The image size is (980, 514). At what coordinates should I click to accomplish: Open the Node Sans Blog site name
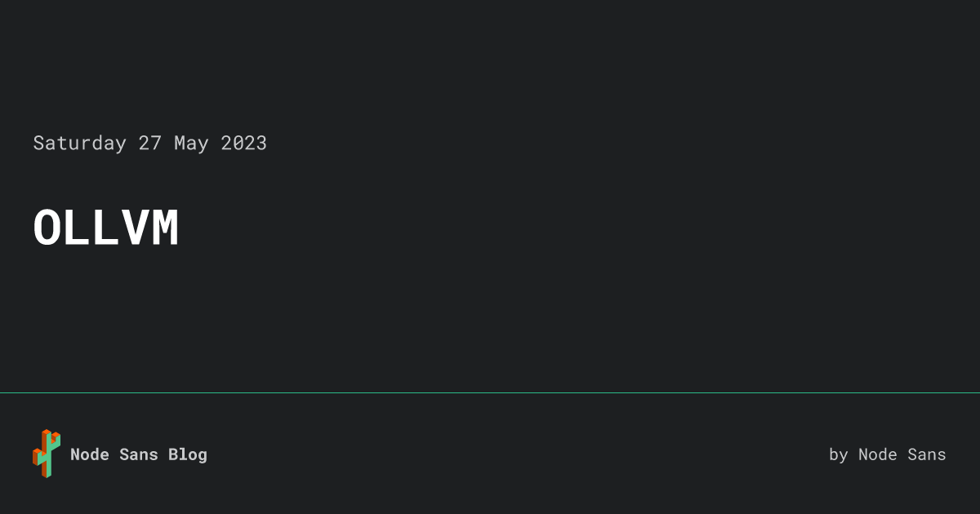click(139, 454)
